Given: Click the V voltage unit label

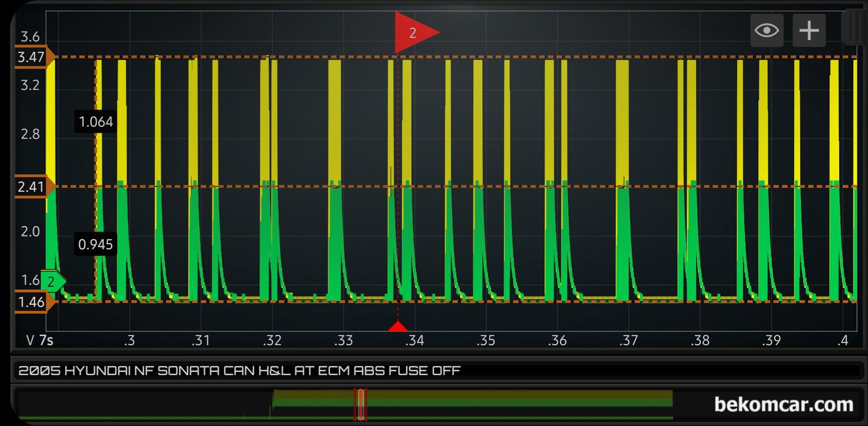Looking at the screenshot, I should pos(30,340).
